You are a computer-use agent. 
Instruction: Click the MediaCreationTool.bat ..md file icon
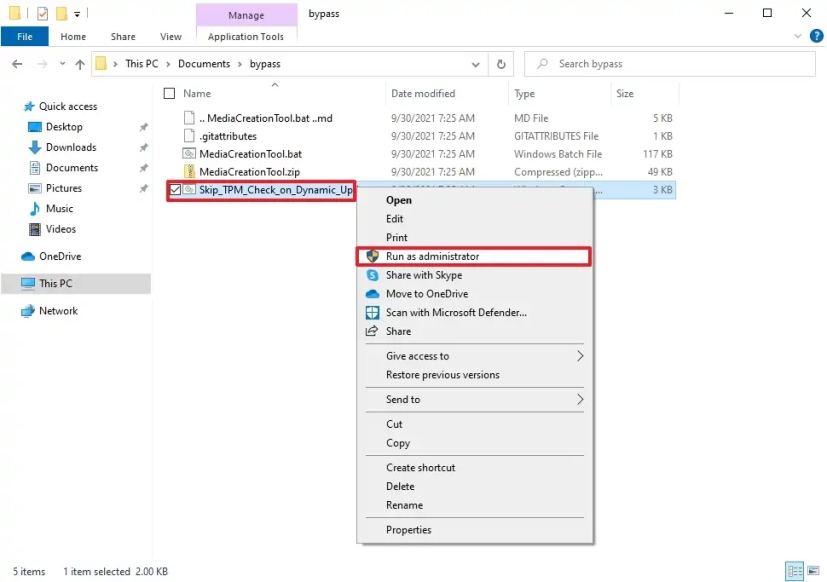(x=189, y=118)
